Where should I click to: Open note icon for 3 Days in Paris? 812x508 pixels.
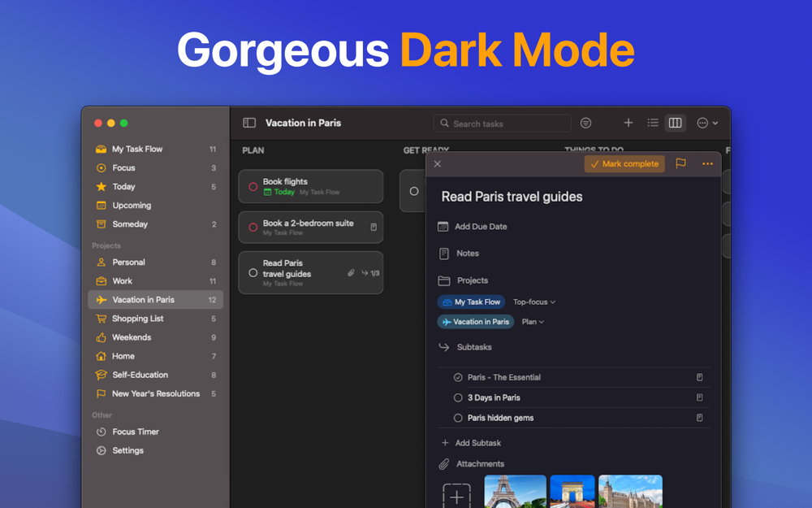(x=700, y=397)
